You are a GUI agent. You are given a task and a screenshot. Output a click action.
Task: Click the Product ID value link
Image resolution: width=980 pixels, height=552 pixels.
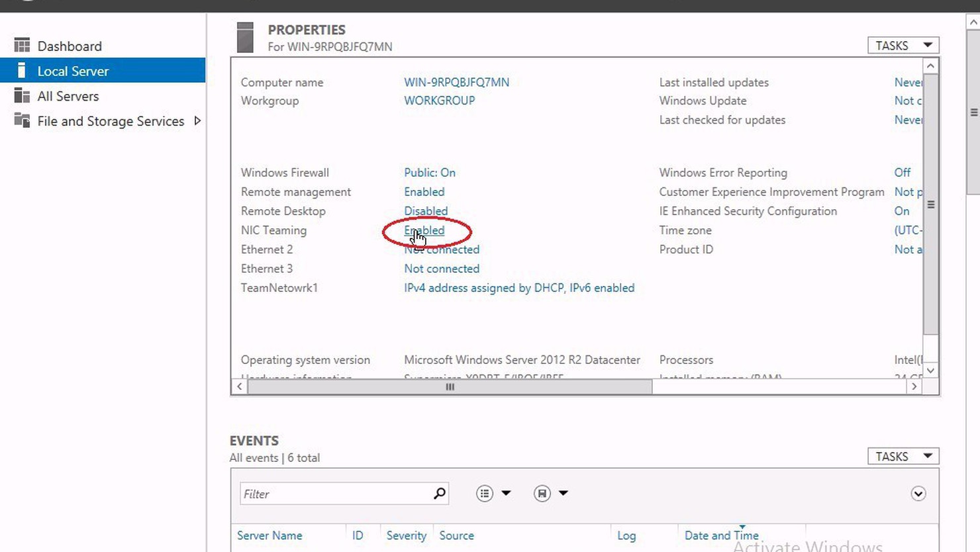[x=908, y=249]
